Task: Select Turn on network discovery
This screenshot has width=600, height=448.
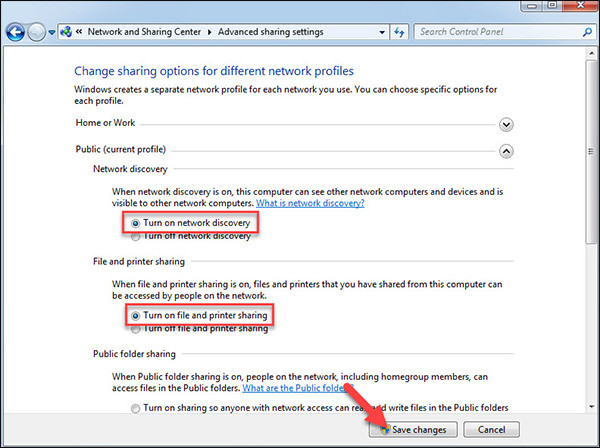Action: pos(136,222)
